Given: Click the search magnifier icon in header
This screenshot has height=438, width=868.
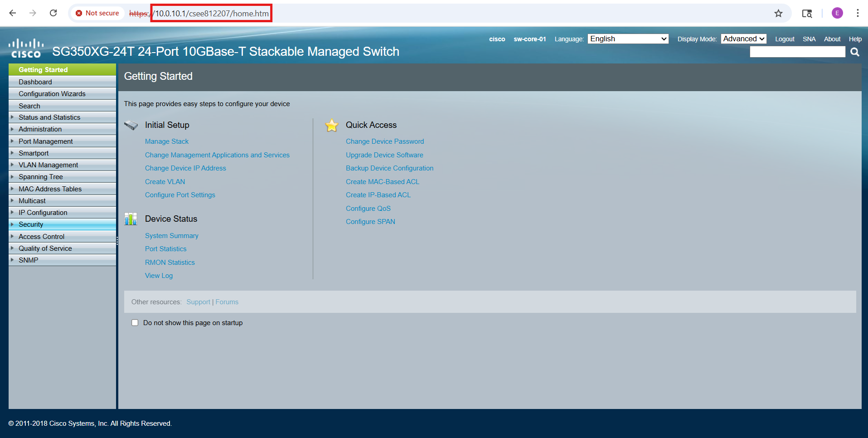Looking at the screenshot, I should (x=855, y=52).
